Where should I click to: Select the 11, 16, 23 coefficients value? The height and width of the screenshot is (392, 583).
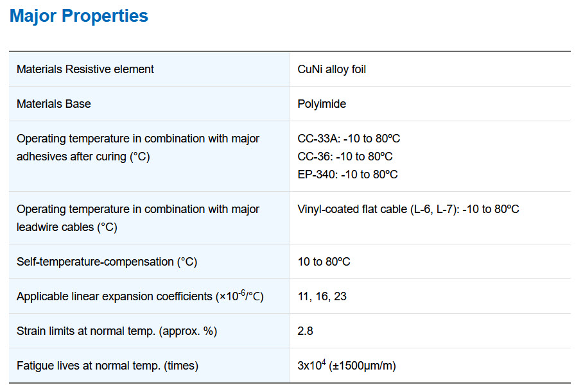coord(322,296)
